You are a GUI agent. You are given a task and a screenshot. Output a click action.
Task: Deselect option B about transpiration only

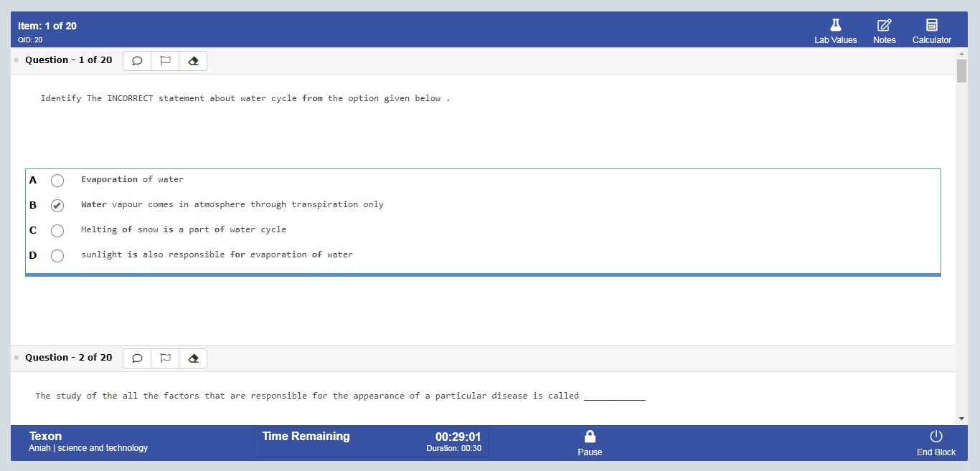point(57,206)
